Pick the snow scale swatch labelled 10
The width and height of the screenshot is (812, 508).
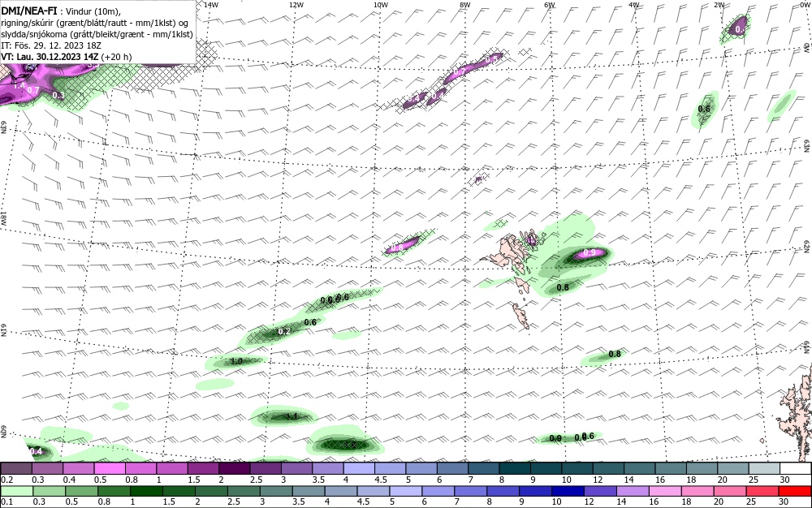coord(577,469)
